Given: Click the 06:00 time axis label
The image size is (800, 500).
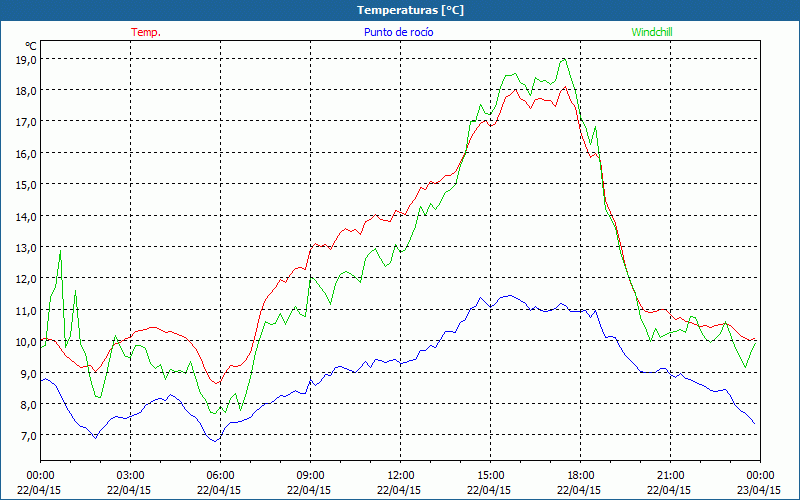Looking at the screenshot, I should [x=220, y=476].
